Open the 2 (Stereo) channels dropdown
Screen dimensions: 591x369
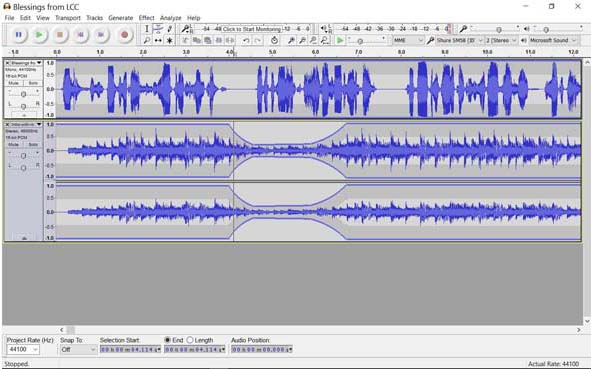[501, 40]
